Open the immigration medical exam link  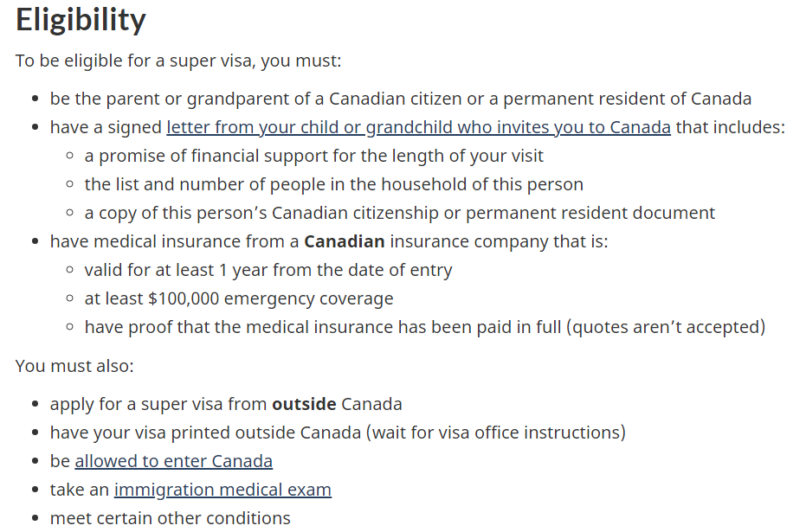pyautogui.click(x=222, y=490)
